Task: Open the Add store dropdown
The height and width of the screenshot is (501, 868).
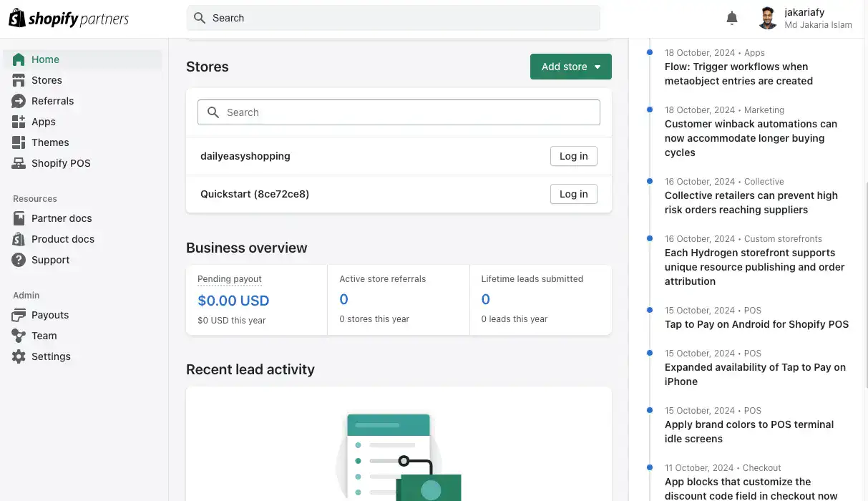Action: [x=571, y=67]
